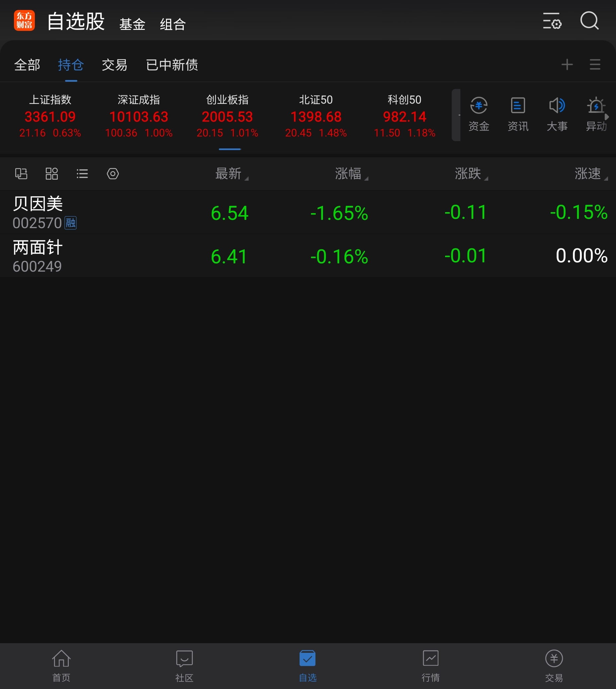The width and height of the screenshot is (616, 689).
Task: Tap 贝因美 change -1.65%
Action: pos(339,213)
